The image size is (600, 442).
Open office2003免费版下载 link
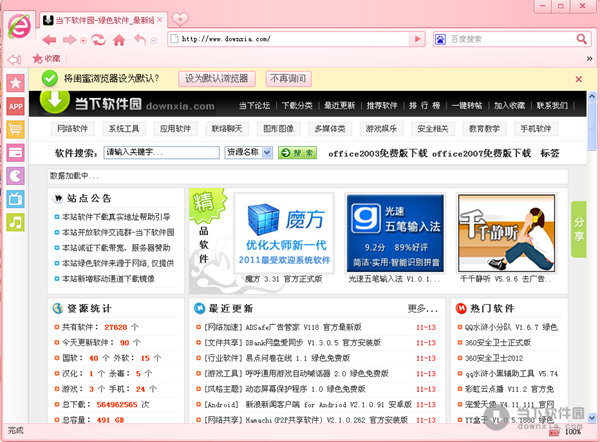377,153
